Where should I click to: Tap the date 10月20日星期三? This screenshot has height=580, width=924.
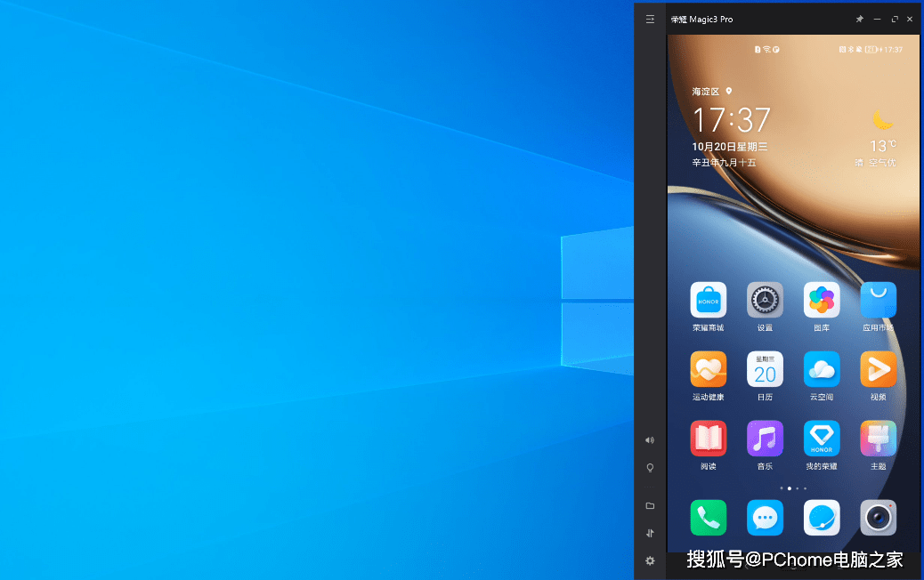click(730, 147)
